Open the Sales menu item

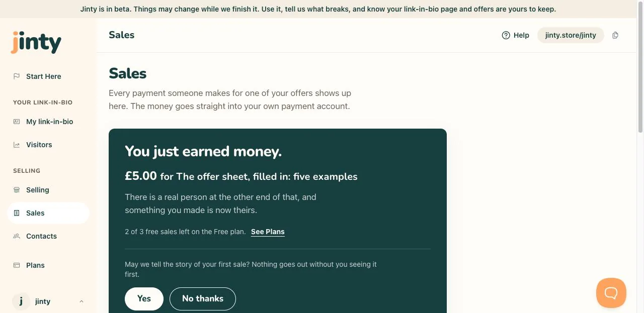(x=48, y=213)
